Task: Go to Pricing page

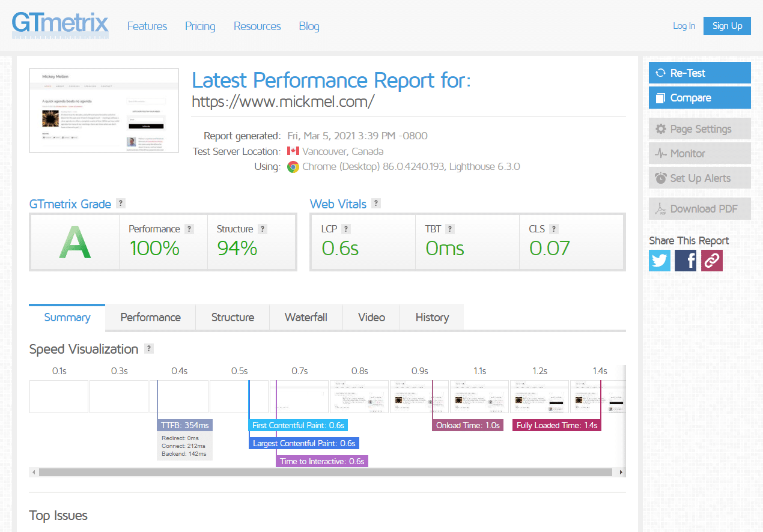Action: click(200, 26)
